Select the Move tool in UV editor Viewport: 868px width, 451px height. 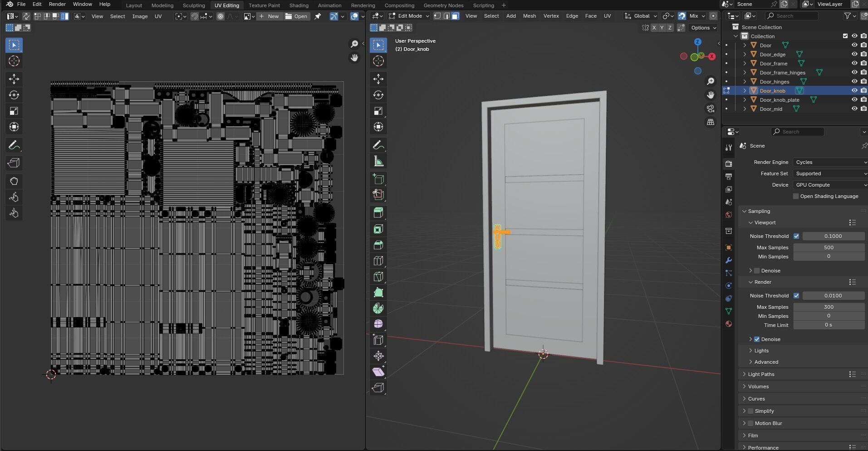tap(14, 79)
